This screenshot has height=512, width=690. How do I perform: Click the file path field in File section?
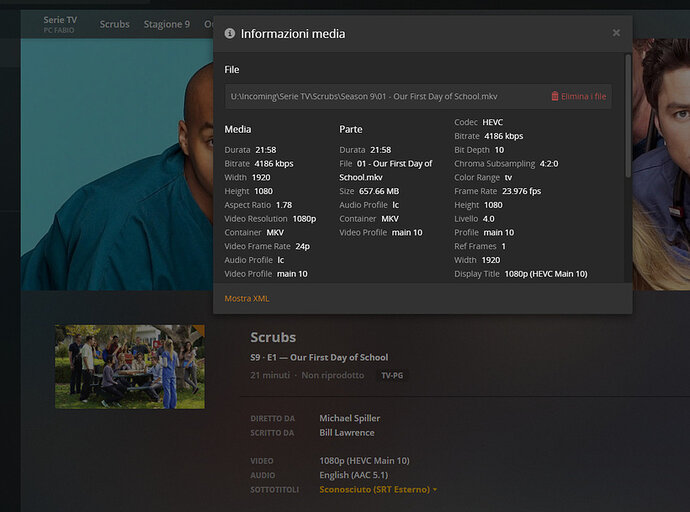click(x=418, y=96)
